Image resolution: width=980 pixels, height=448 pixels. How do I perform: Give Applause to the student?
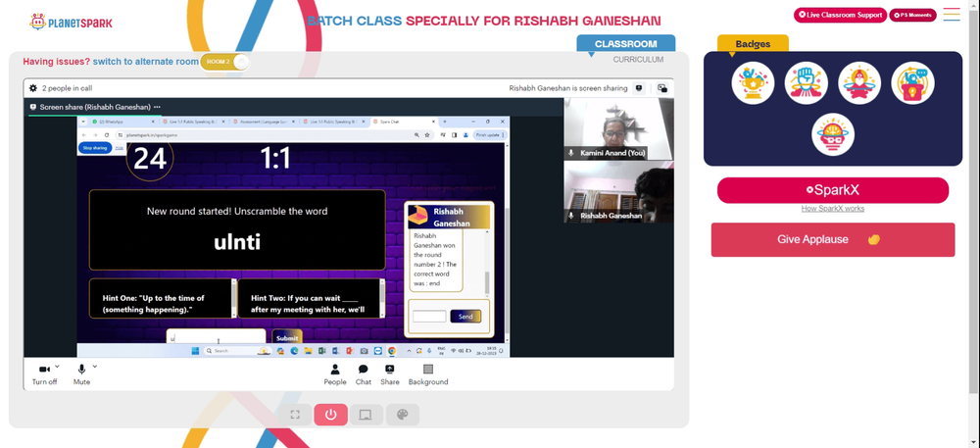pyautogui.click(x=832, y=239)
